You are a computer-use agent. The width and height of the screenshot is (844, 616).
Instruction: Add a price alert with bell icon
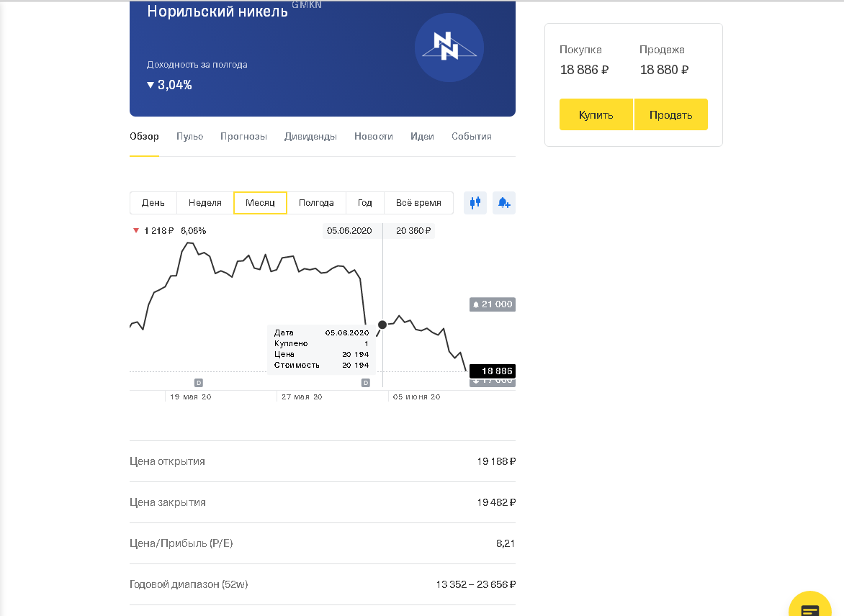coord(504,203)
